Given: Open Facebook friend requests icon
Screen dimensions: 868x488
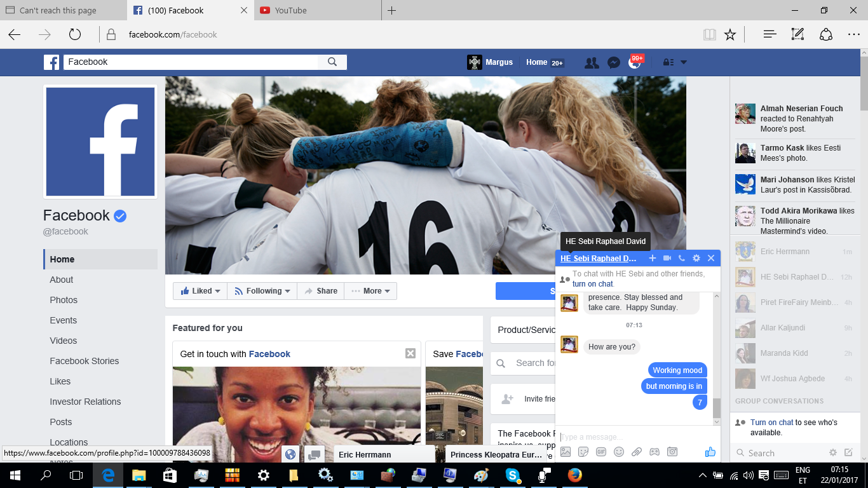Looking at the screenshot, I should click(x=592, y=62).
